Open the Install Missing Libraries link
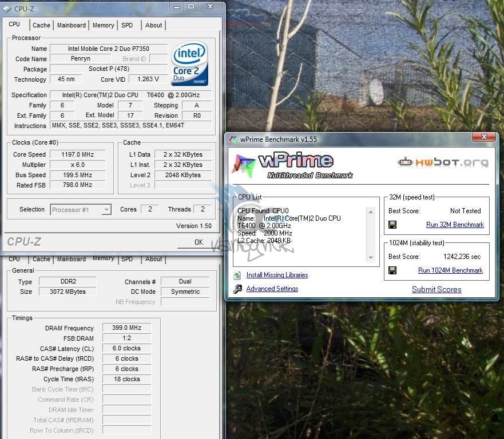Image resolution: width=504 pixels, height=439 pixels. point(277,275)
